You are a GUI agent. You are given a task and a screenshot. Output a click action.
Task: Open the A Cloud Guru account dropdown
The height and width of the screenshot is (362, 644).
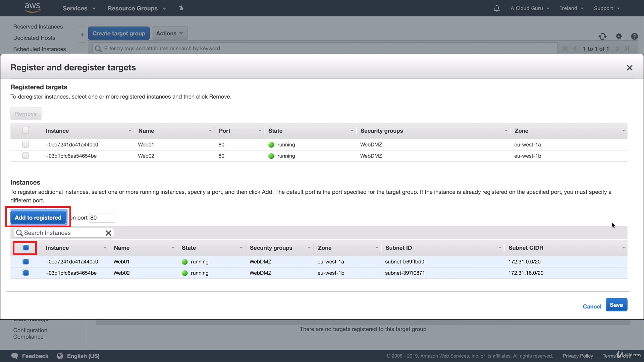530,8
